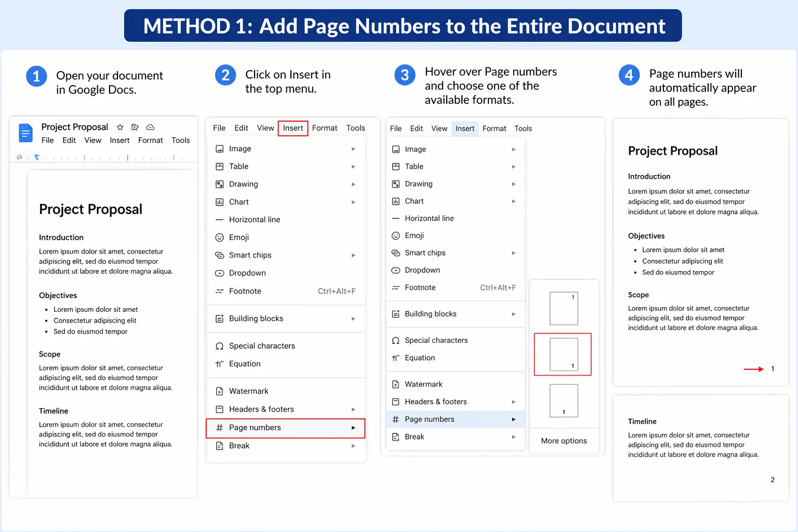This screenshot has height=532, width=798.
Task: Open Tools menu under Project Proposal title
Action: point(180,140)
